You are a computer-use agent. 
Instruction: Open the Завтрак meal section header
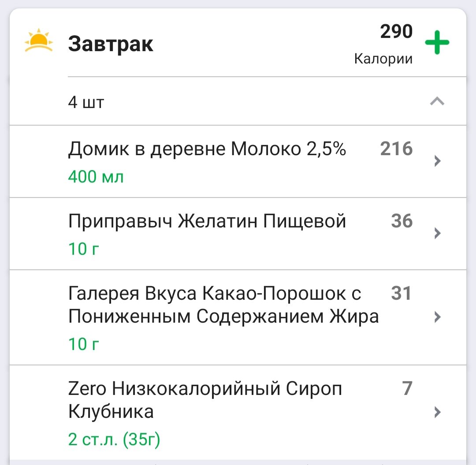tap(112, 42)
